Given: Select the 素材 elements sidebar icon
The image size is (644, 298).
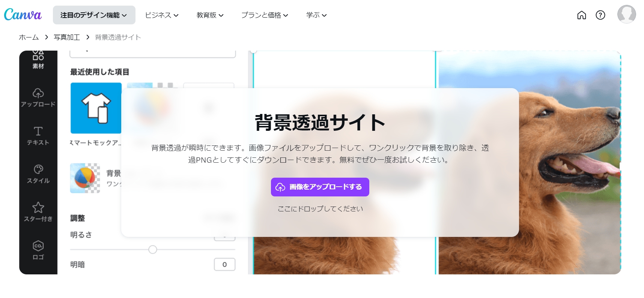Looking at the screenshot, I should 38,60.
